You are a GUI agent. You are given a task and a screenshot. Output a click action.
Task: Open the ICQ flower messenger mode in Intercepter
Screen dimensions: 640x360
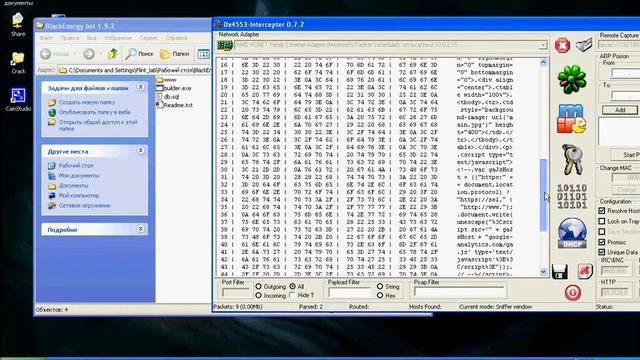coord(572,79)
